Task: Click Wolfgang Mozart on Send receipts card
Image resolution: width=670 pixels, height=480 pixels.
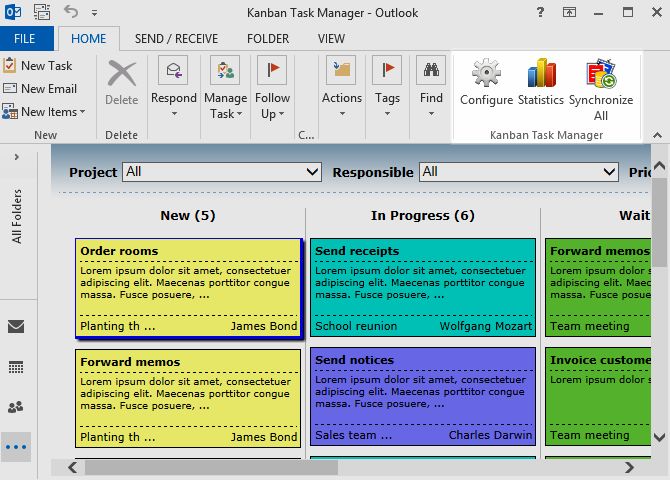Action: [x=486, y=326]
